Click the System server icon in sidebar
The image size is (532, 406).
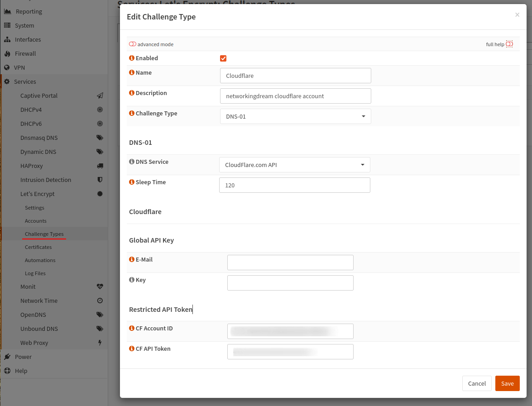7,25
